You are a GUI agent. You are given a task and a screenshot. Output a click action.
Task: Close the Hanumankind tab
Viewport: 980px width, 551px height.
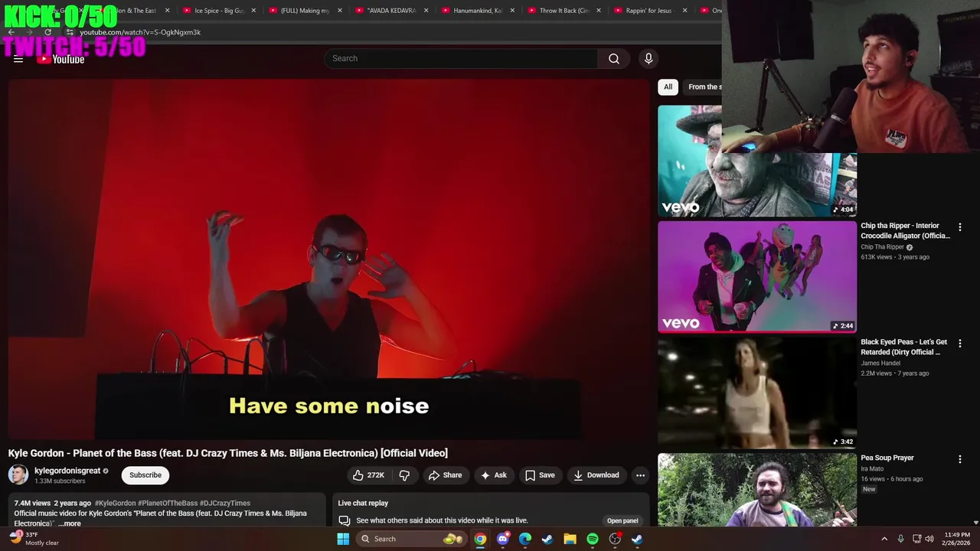(512, 11)
